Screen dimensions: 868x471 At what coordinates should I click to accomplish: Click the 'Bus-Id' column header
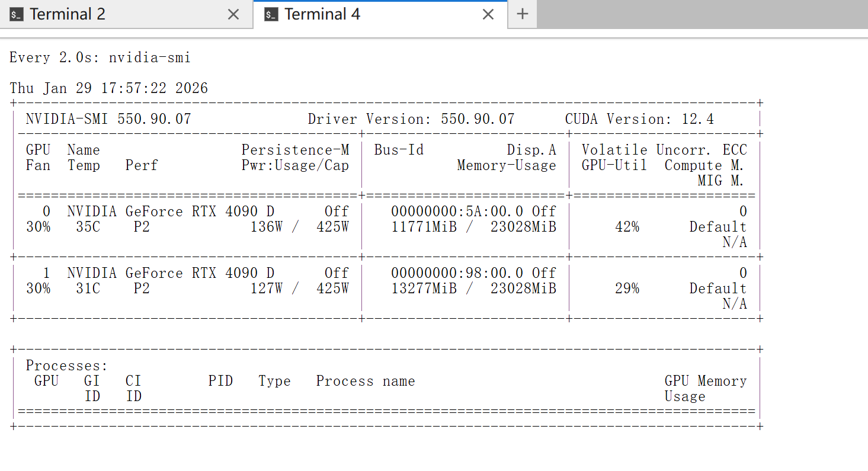pyautogui.click(x=399, y=150)
